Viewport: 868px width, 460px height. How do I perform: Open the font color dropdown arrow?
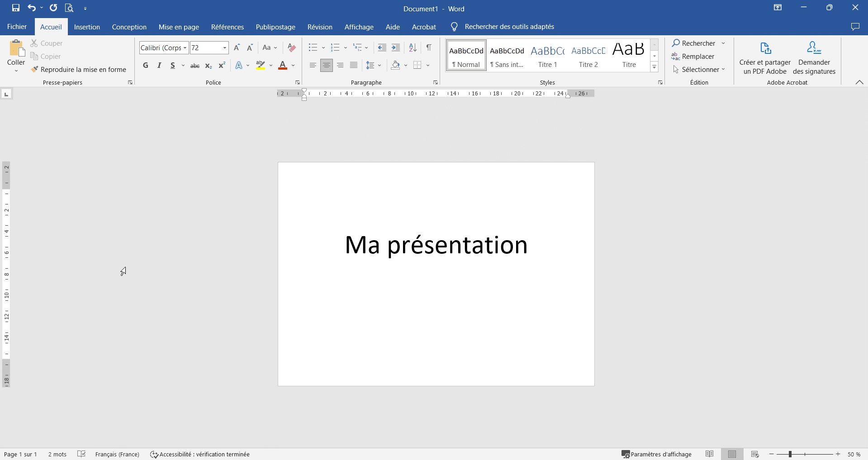tap(293, 66)
